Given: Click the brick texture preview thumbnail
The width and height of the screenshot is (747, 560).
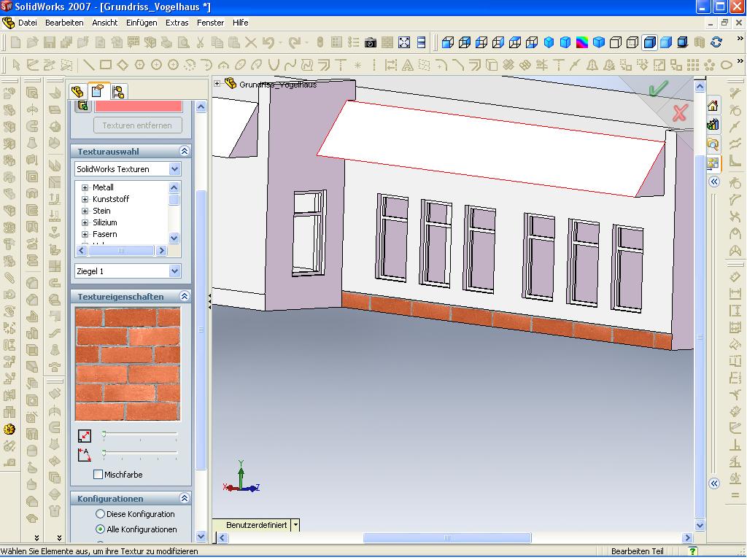Looking at the screenshot, I should pyautogui.click(x=128, y=364).
